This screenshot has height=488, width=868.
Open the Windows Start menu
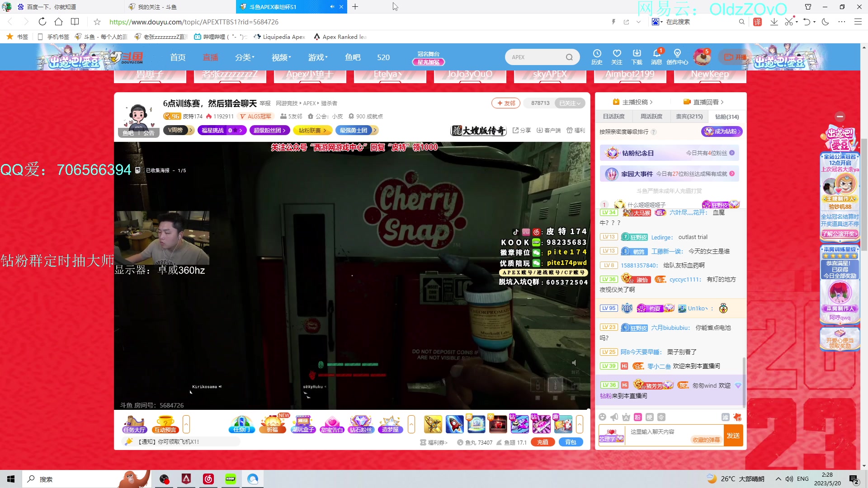point(11,479)
